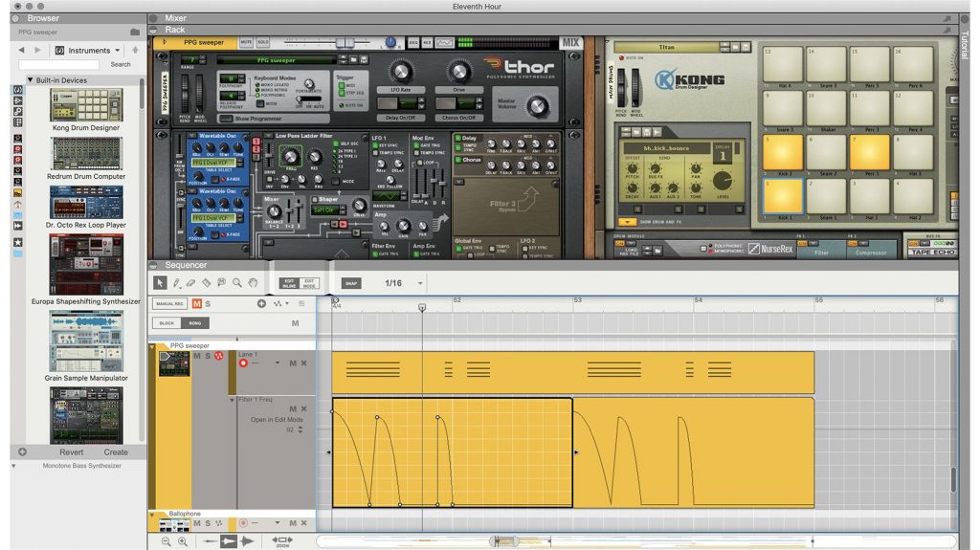The width and height of the screenshot is (980, 550).
Task: Select the Mute tool in Sequencer toolbar
Action: tap(221, 283)
